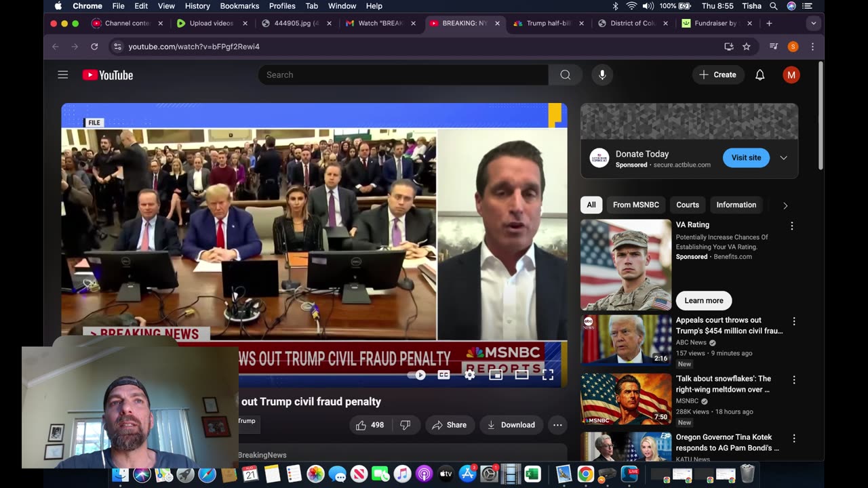Go to the YouTube home logo
Viewport: 868px width, 488px height.
(108, 75)
